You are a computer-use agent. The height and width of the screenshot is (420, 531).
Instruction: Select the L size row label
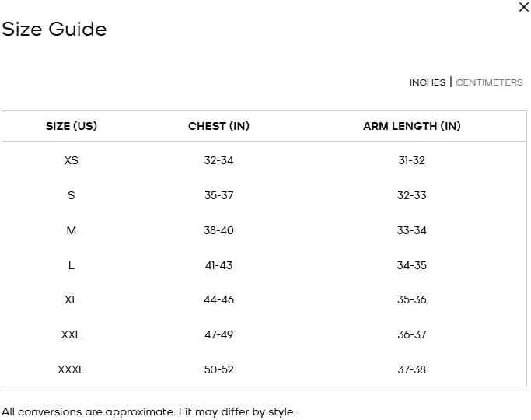(x=72, y=265)
